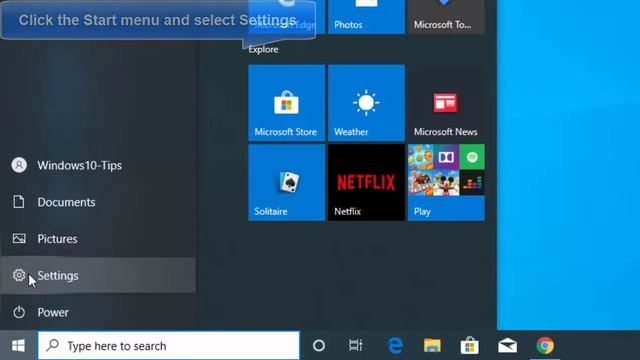Open the Pictures folder entry
This screenshot has width=640, height=360.
(x=98, y=238)
